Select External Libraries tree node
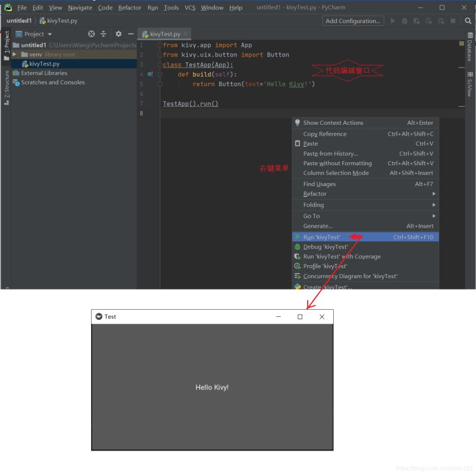 pyautogui.click(x=74, y=73)
